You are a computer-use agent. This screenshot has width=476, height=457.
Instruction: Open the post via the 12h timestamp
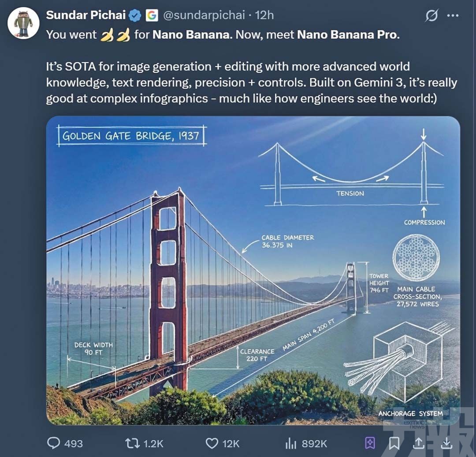(264, 15)
